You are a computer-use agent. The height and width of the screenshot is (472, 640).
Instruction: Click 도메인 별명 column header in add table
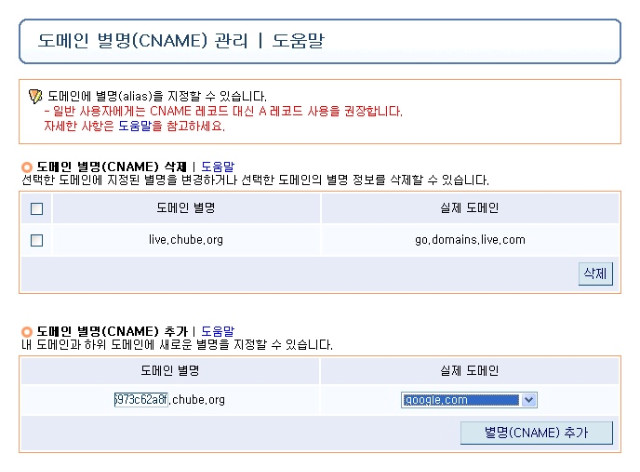click(170, 371)
